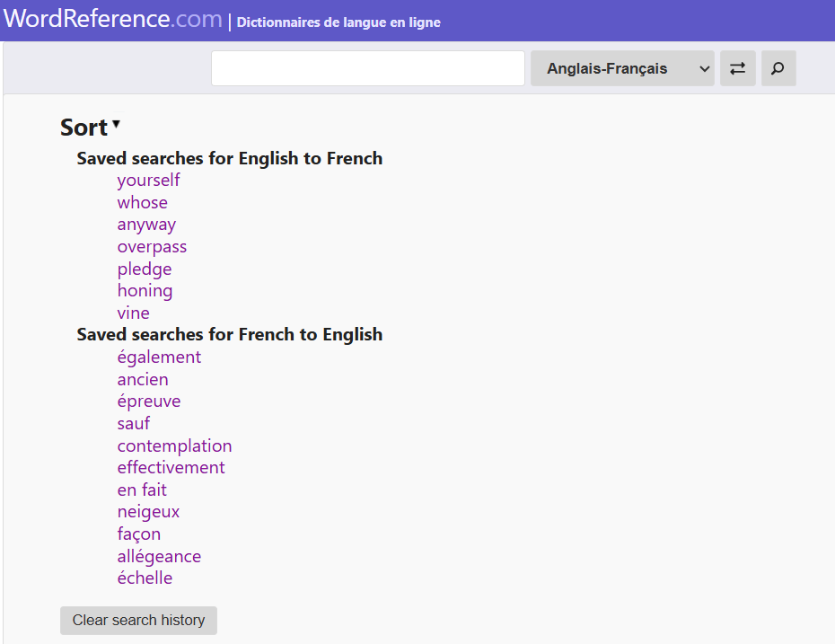
Task: Open the 'honing' saved search
Action: point(145,291)
